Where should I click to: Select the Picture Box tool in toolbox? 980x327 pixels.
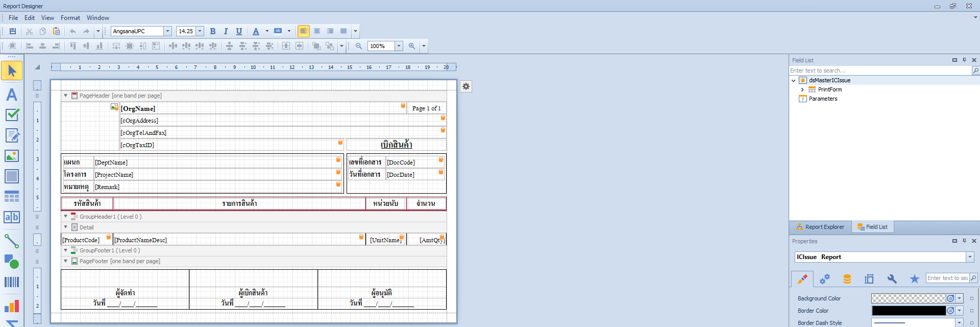(x=12, y=156)
